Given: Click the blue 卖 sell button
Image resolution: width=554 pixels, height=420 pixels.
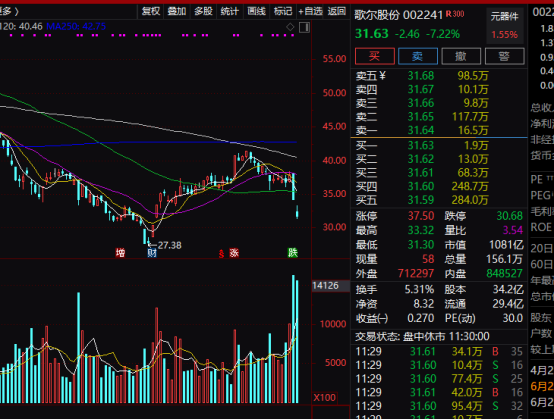Looking at the screenshot, I should pos(418,56).
